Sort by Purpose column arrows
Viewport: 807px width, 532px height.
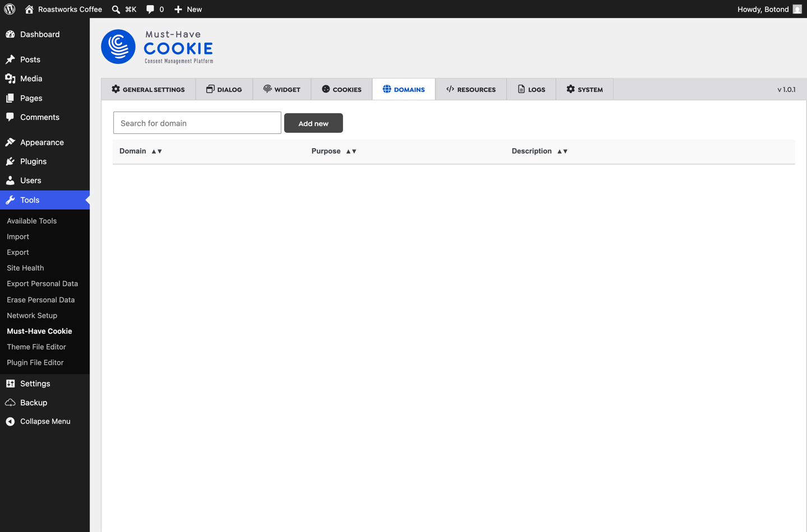click(x=351, y=151)
